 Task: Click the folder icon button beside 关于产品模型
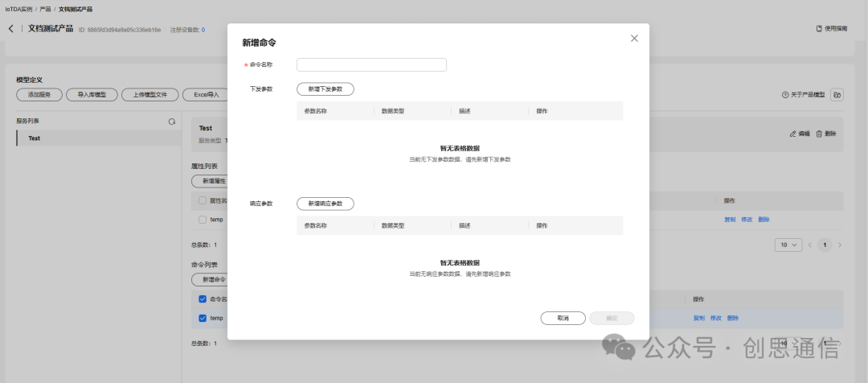point(837,95)
